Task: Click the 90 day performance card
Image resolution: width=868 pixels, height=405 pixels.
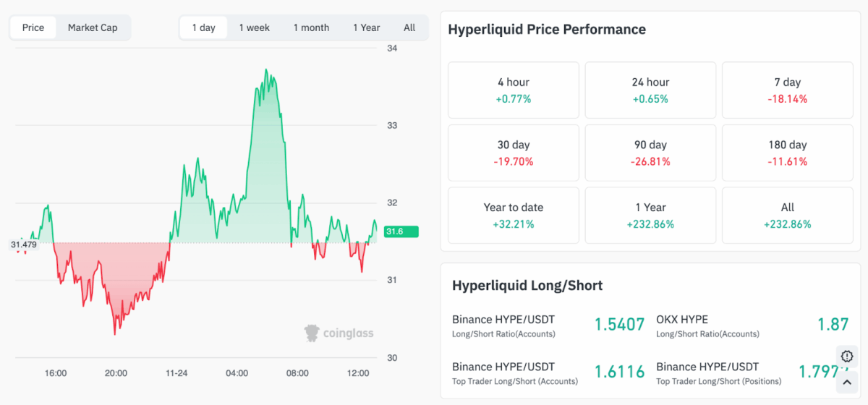Action: click(650, 153)
